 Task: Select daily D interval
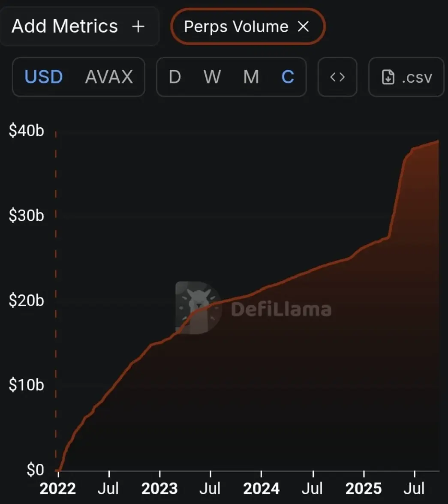tap(174, 77)
